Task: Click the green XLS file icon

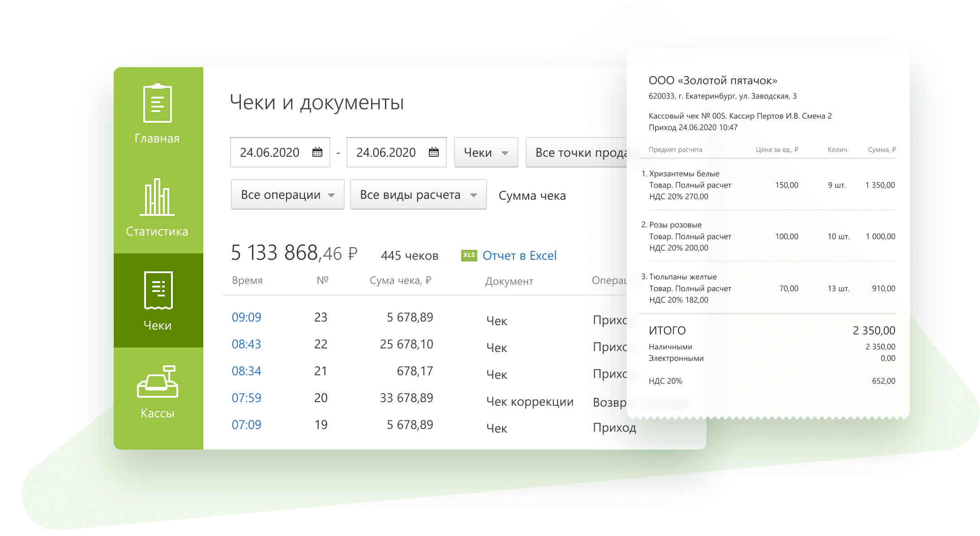Action: pos(469,255)
